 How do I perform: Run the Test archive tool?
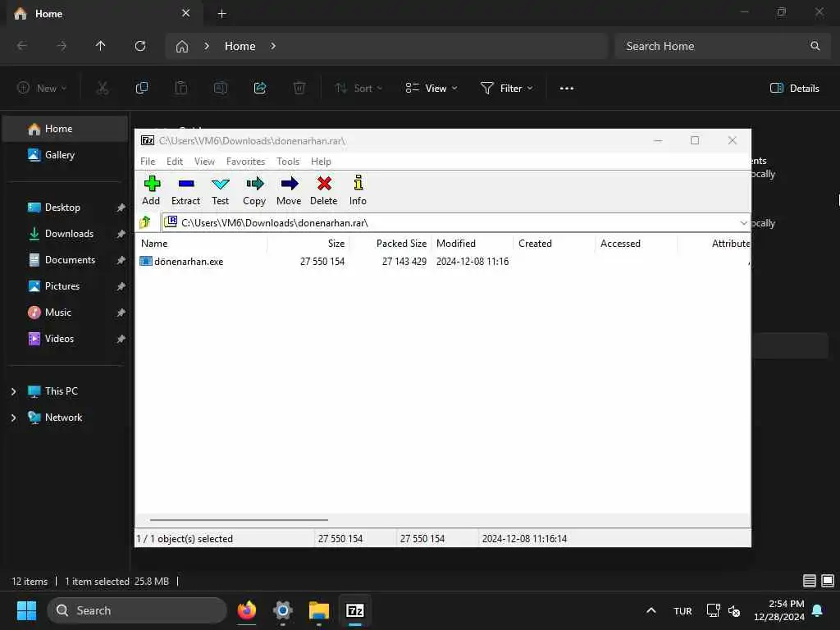(220, 190)
